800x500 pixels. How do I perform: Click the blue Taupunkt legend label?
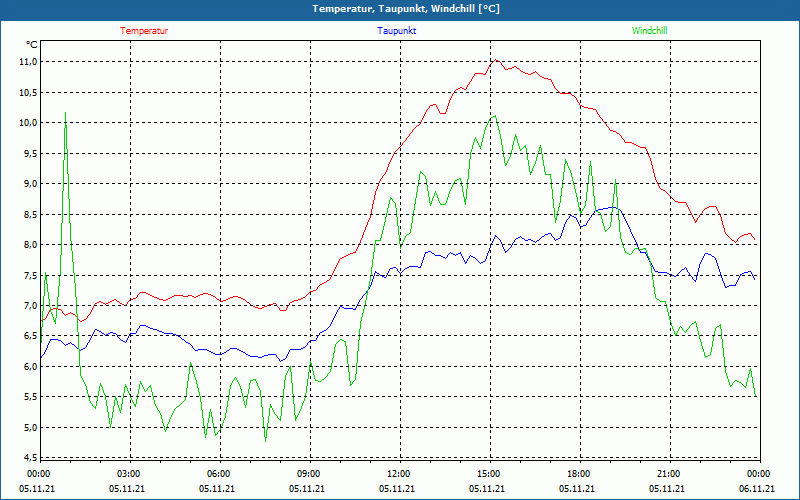pyautogui.click(x=396, y=31)
